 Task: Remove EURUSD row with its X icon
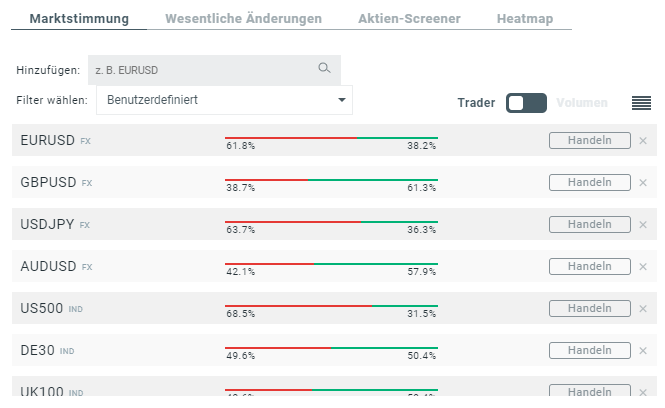[x=643, y=141]
